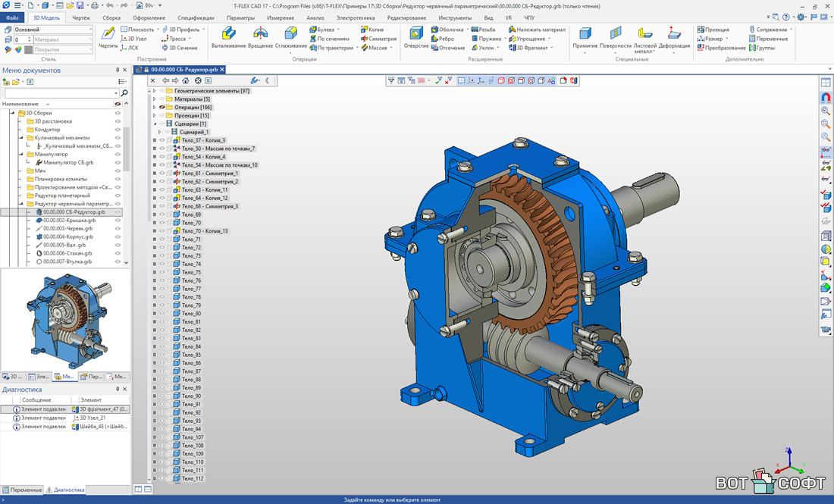Screen dimensions: 834x504
Task: Click the home icon in the model tree toolbar
Action: [x=186, y=81]
